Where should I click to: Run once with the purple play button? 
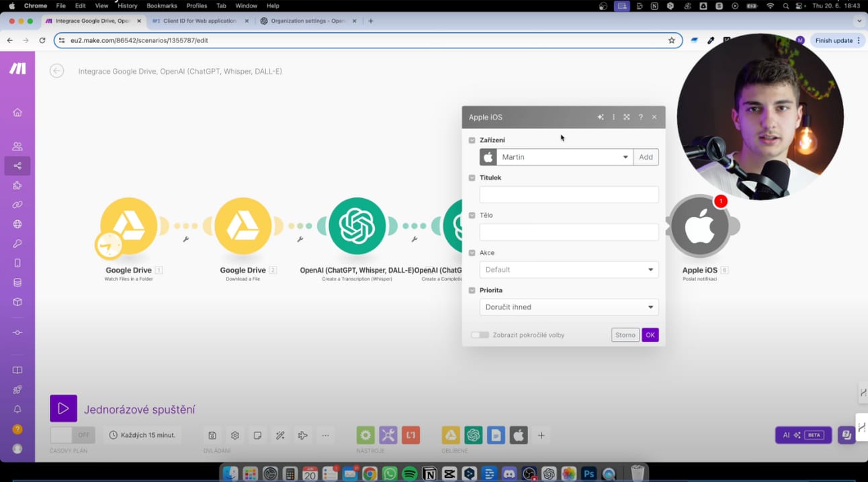point(64,408)
